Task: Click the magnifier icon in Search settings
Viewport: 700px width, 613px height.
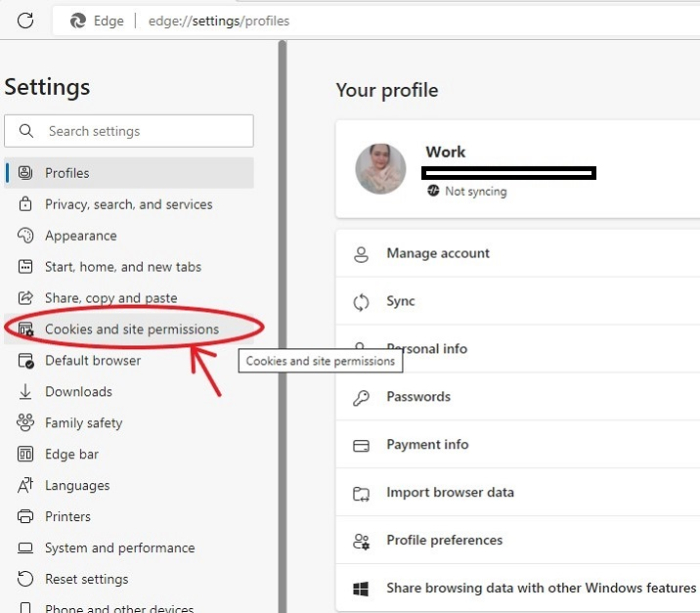Action: (x=26, y=131)
